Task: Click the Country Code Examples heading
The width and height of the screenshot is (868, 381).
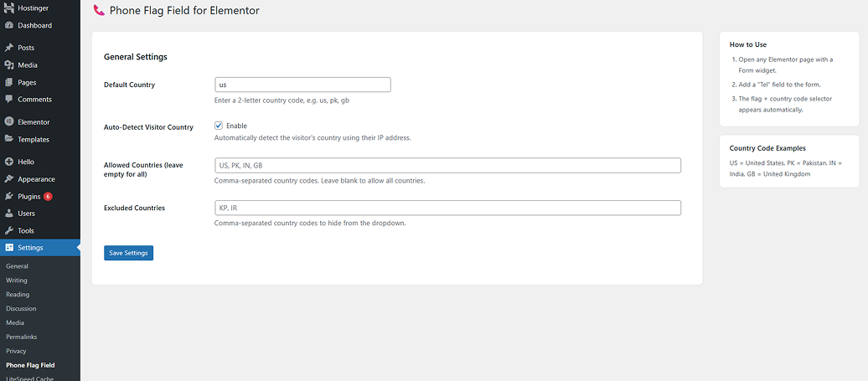Action: [x=767, y=148]
